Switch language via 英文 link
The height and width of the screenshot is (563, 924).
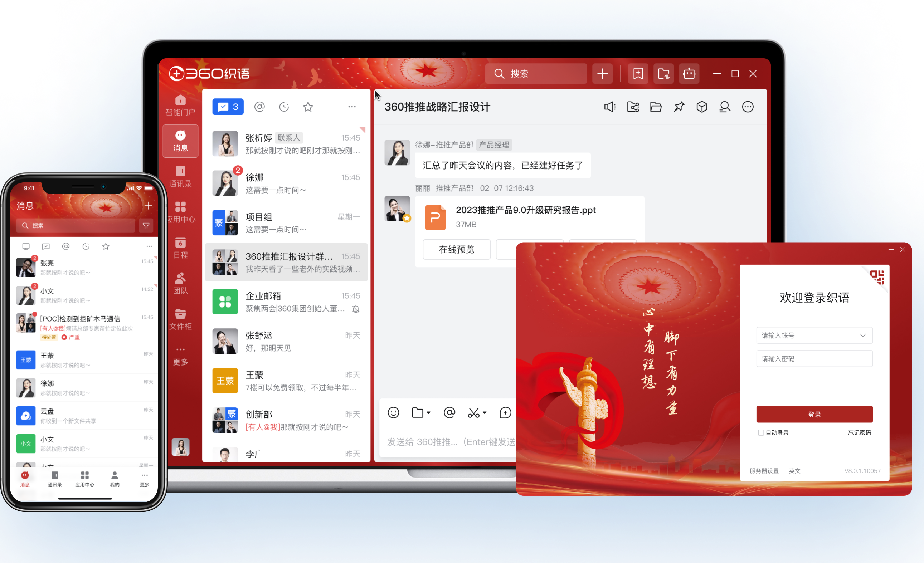click(794, 471)
